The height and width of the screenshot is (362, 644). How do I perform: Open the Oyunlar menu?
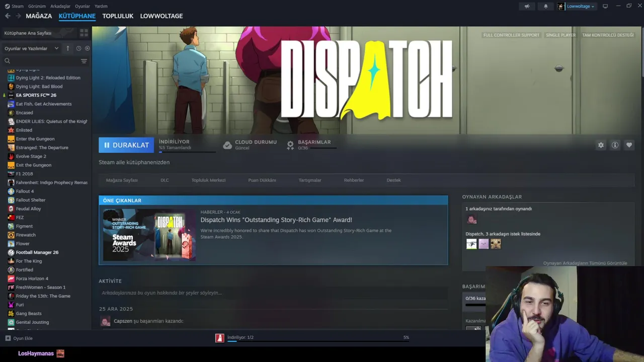[x=83, y=7]
